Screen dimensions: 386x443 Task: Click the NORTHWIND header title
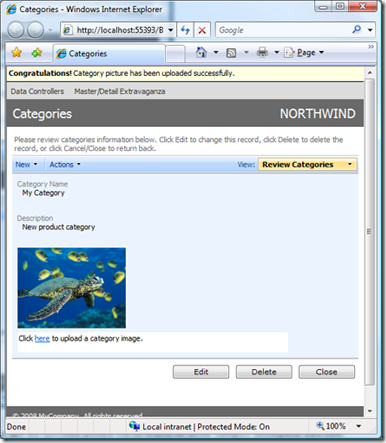coord(318,114)
